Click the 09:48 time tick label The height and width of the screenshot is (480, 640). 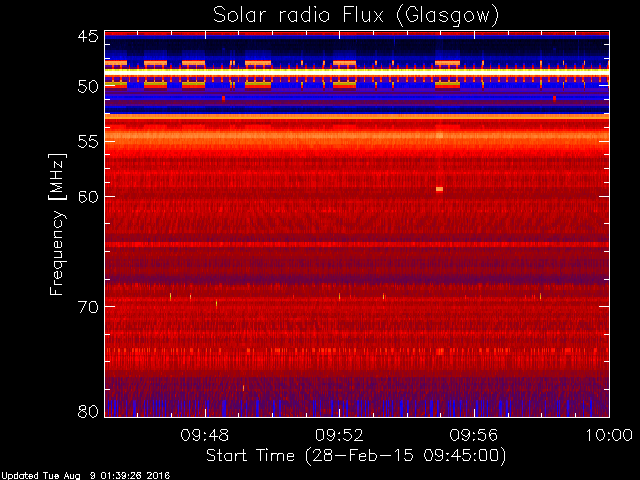click(x=205, y=435)
